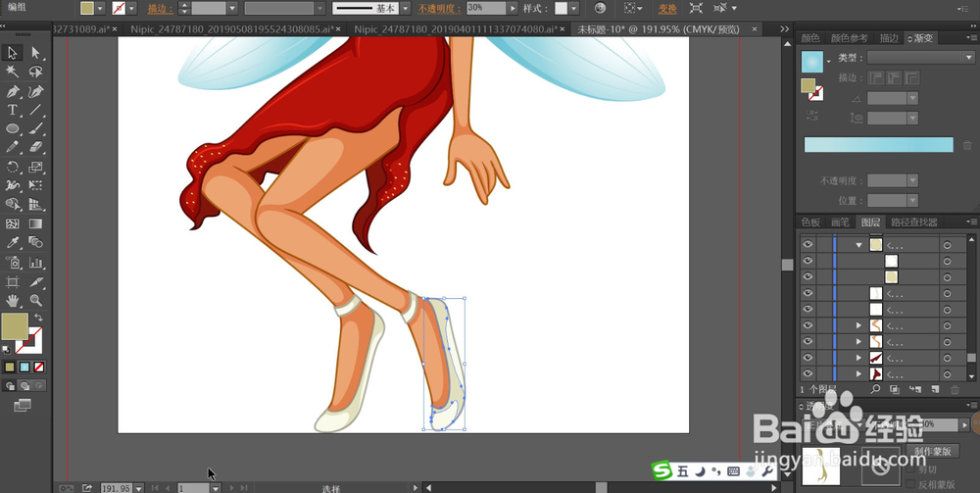
Task: Select the Selection (black arrow) tool
Action: pos(13,53)
